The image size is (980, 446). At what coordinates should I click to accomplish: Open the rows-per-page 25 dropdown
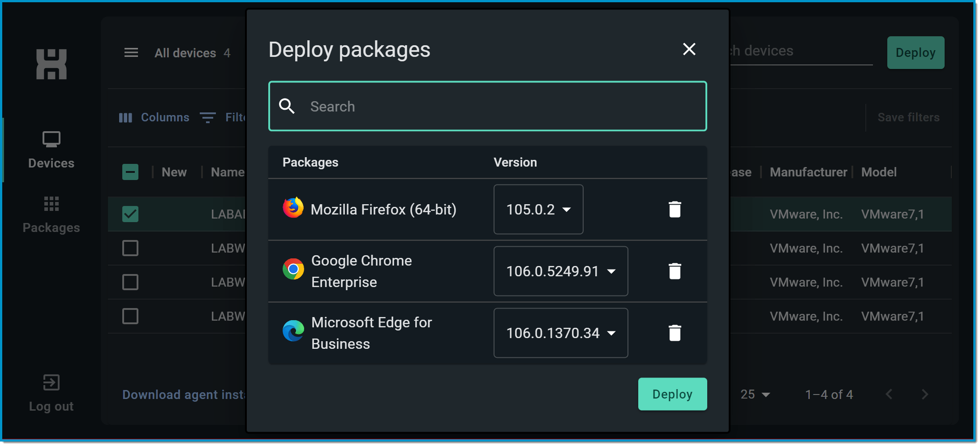[755, 394]
